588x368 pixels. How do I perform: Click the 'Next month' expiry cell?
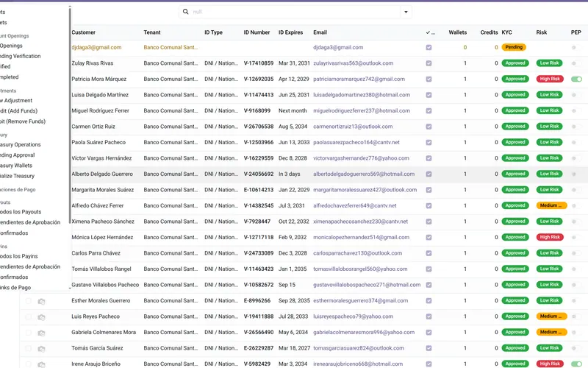tap(293, 111)
